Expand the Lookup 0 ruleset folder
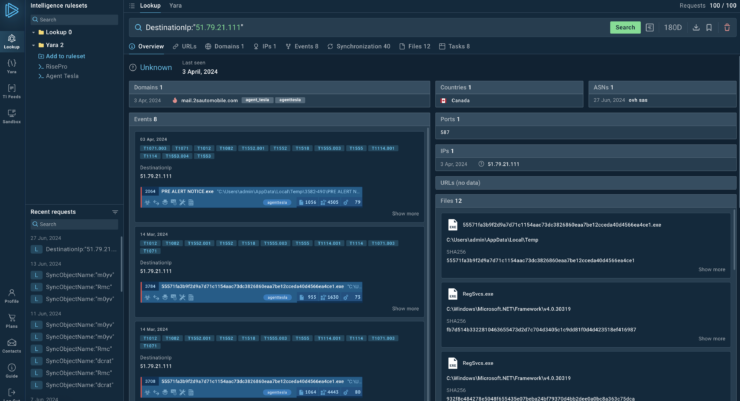The height and width of the screenshot is (401, 740). point(31,32)
